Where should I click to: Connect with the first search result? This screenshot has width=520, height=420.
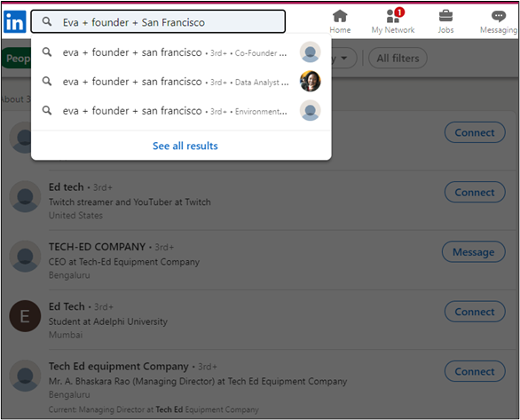point(475,132)
